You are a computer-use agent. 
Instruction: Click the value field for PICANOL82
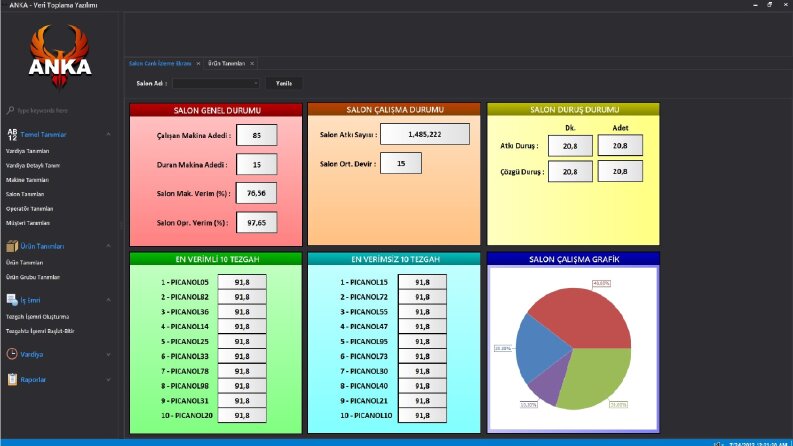[x=242, y=297]
